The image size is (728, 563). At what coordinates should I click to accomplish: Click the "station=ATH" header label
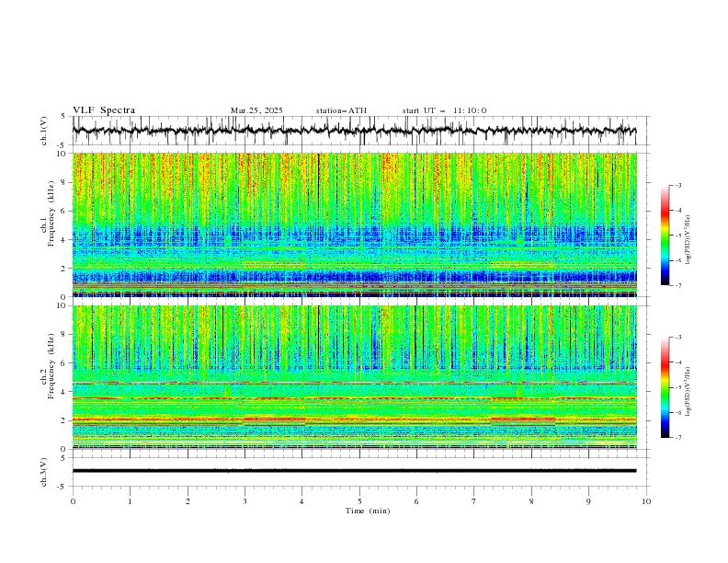click(341, 110)
